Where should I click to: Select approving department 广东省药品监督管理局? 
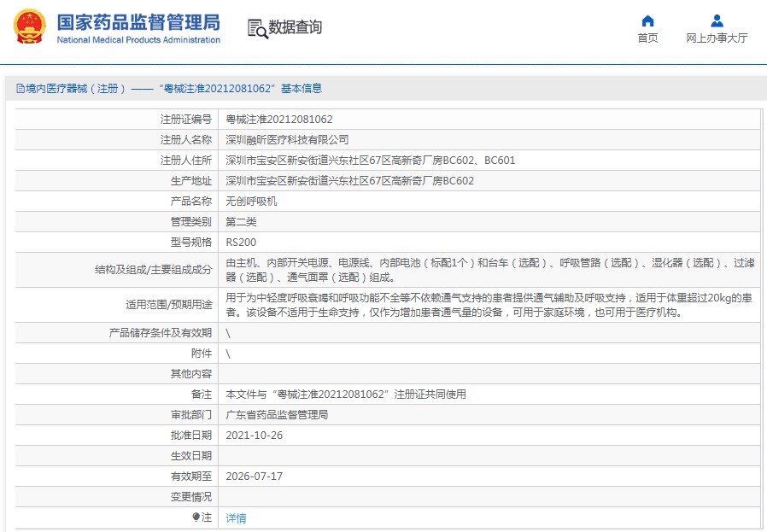[x=277, y=415]
